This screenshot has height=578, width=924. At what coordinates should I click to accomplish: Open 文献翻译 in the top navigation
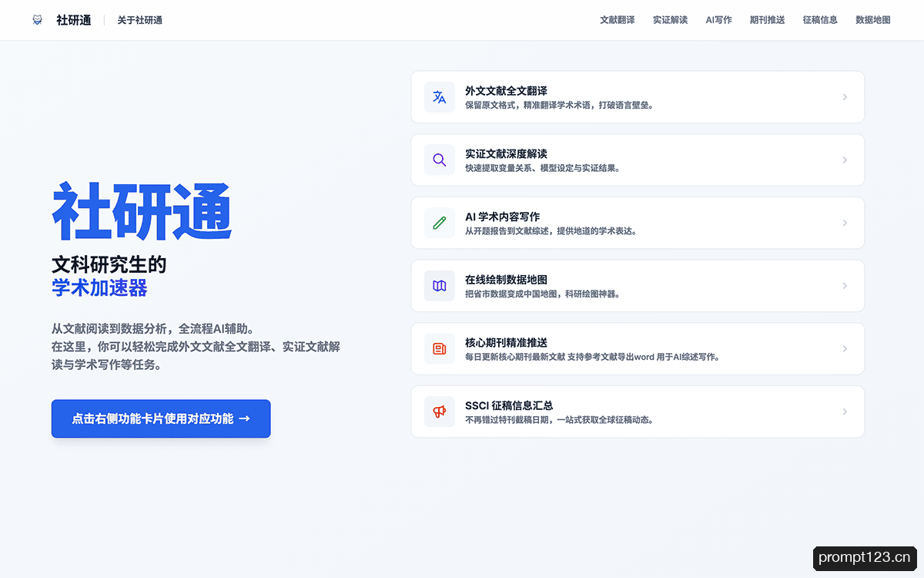(618, 20)
